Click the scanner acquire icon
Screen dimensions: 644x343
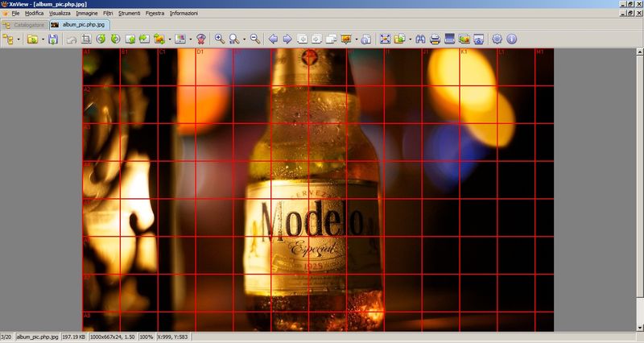pyautogui.click(x=450, y=39)
